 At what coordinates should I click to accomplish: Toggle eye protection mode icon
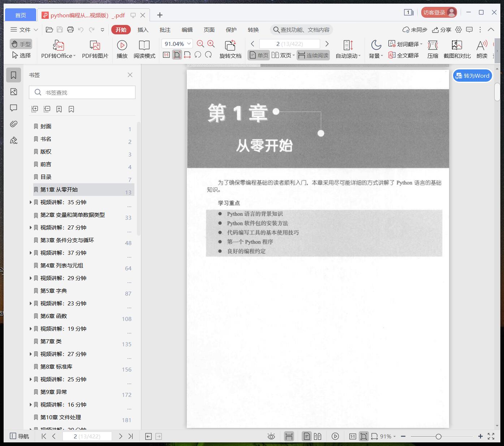tap(271, 436)
